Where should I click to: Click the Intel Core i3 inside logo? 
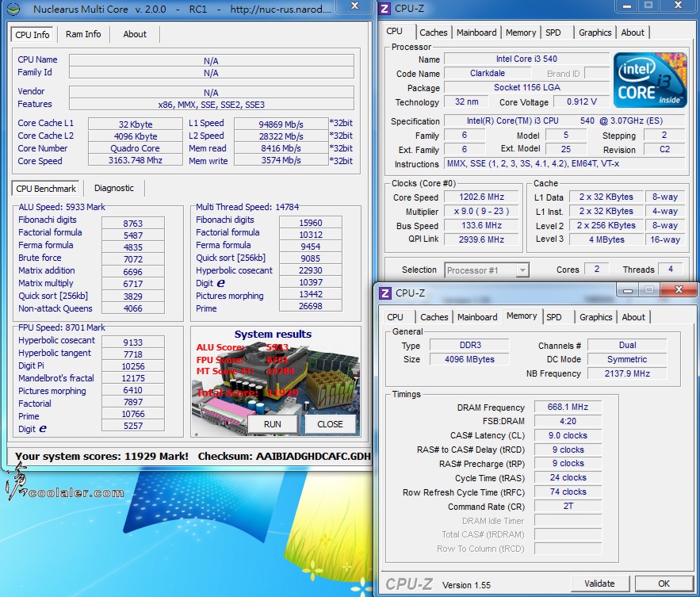click(x=650, y=80)
